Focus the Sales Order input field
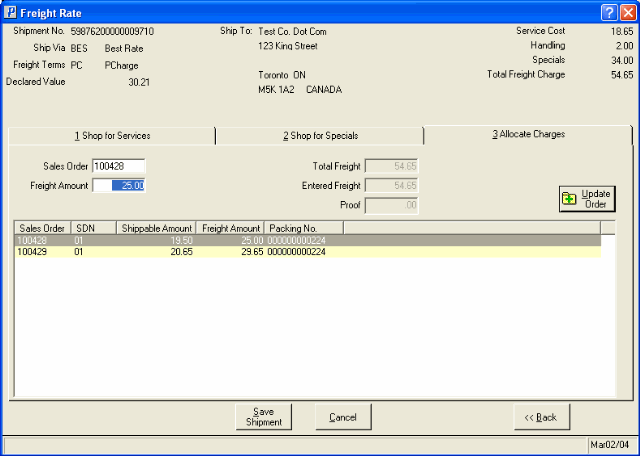 coord(118,166)
